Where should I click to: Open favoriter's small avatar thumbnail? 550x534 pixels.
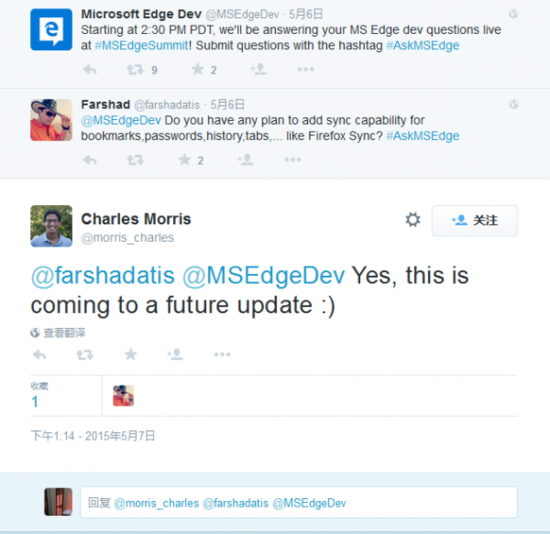pos(123,396)
